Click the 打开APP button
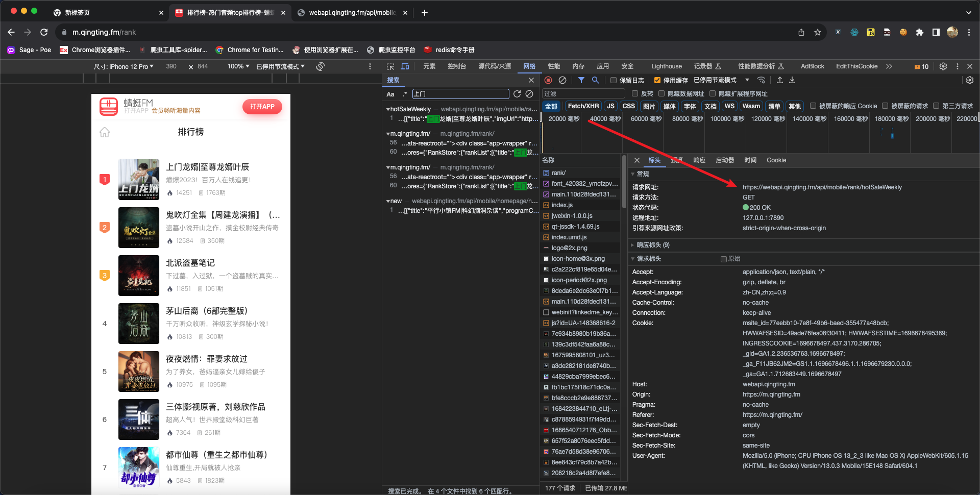 click(x=262, y=107)
